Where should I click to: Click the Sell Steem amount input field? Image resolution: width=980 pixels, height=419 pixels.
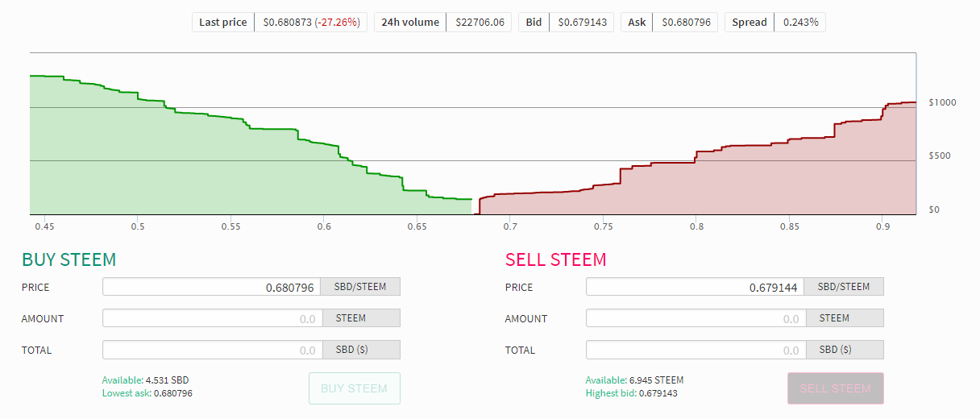(696, 318)
